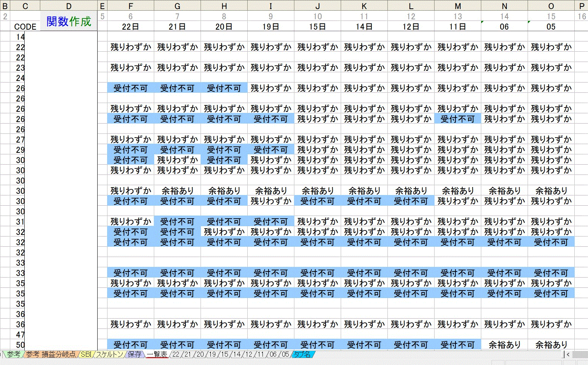Select the 20日 date header cell

224,27
